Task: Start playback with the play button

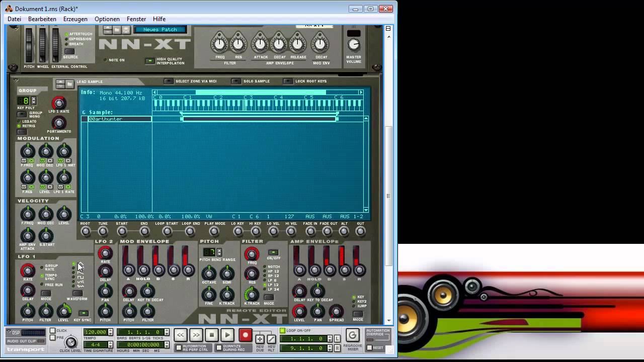Action: click(227, 335)
